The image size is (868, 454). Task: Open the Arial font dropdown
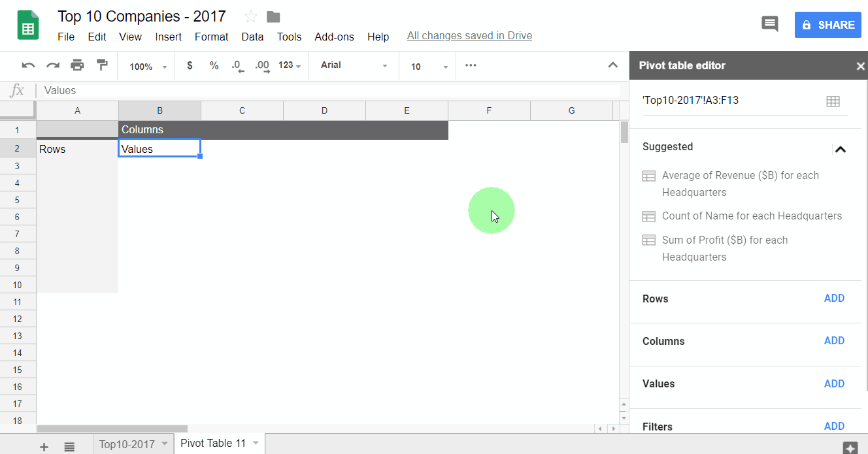[354, 65]
